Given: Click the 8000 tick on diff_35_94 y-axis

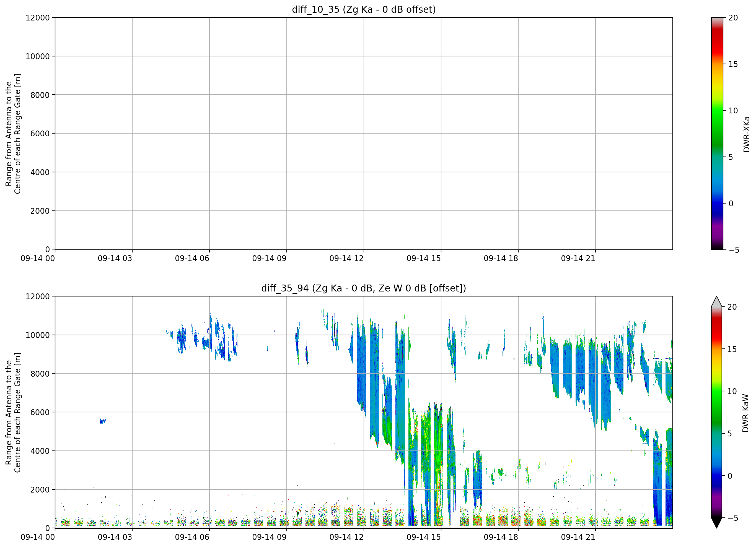Looking at the screenshot, I should coord(40,374).
